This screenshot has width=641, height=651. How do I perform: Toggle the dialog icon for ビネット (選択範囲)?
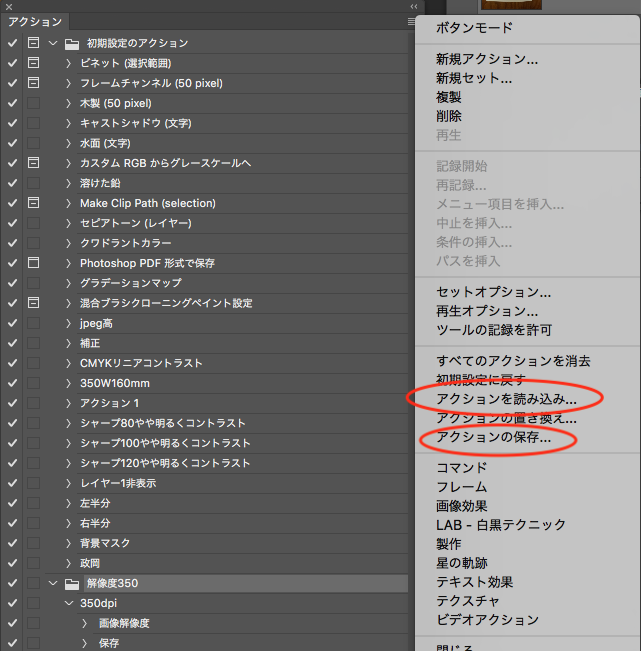(x=33, y=63)
